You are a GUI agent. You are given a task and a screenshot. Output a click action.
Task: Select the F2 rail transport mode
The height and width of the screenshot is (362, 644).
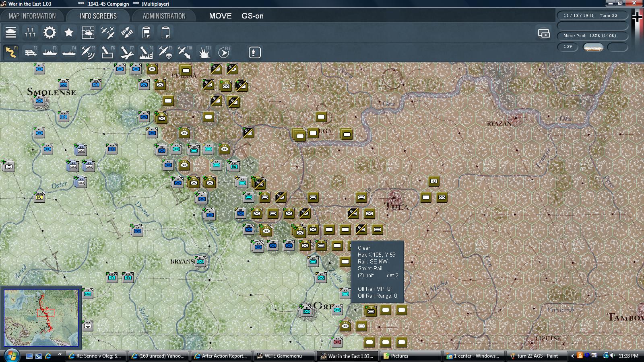click(x=30, y=52)
